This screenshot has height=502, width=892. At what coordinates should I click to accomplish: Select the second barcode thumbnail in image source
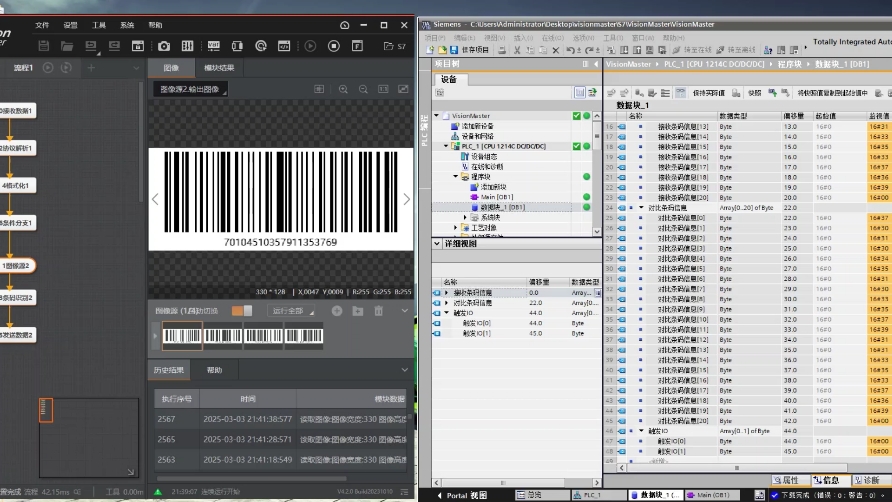pos(224,337)
